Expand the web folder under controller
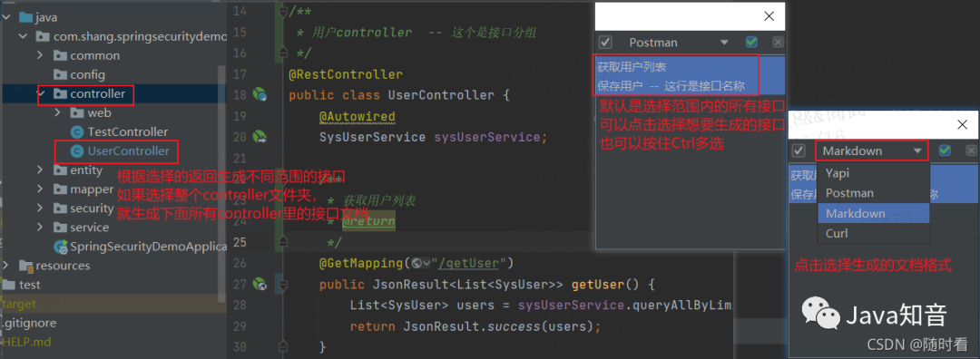Screen dimensions: 980x359 pos(57,113)
